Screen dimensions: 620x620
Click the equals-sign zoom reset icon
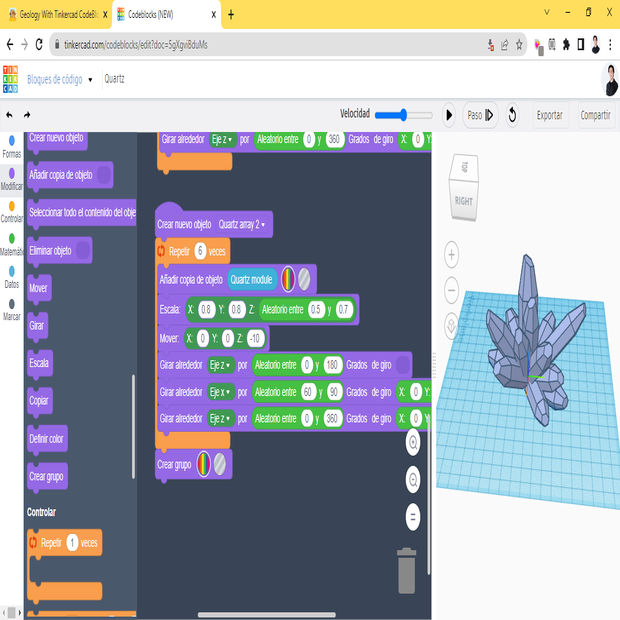[x=413, y=516]
